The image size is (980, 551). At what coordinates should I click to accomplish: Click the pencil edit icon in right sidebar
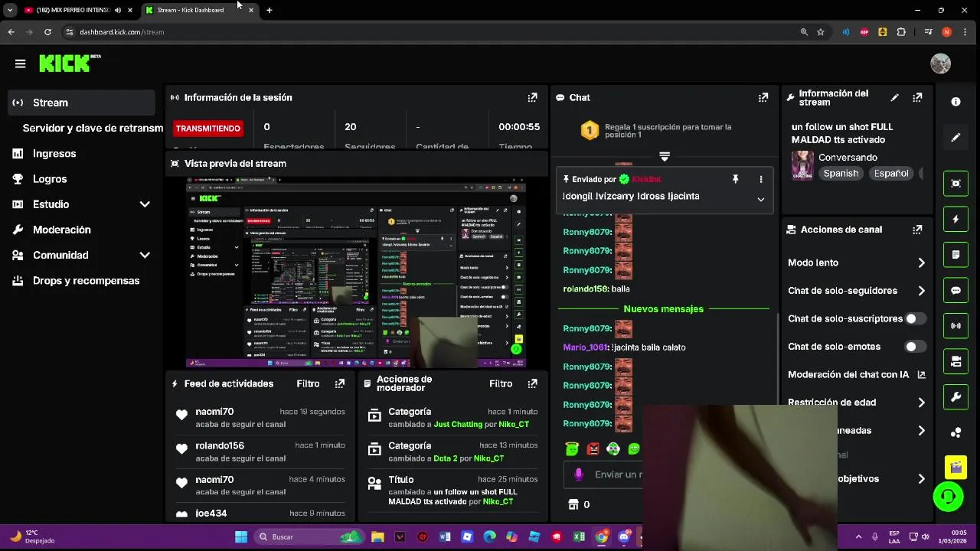pyautogui.click(x=955, y=137)
